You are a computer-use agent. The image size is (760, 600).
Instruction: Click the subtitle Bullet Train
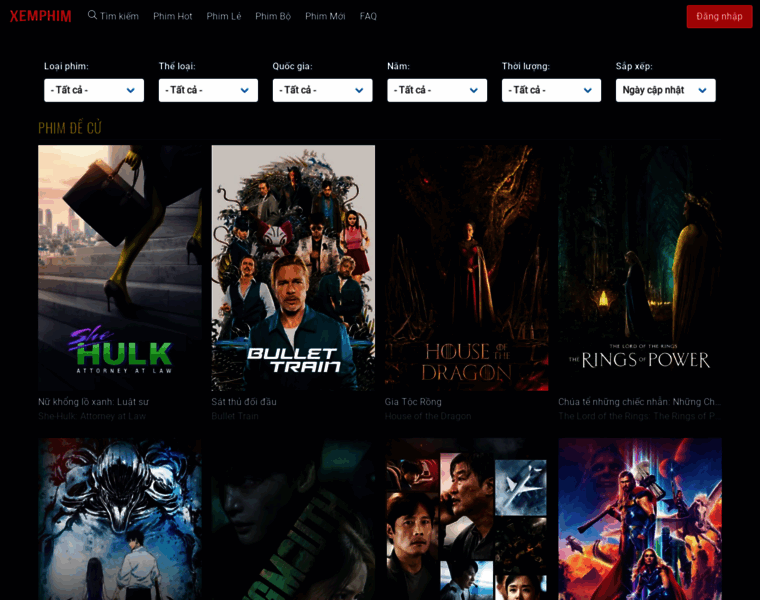click(x=235, y=416)
